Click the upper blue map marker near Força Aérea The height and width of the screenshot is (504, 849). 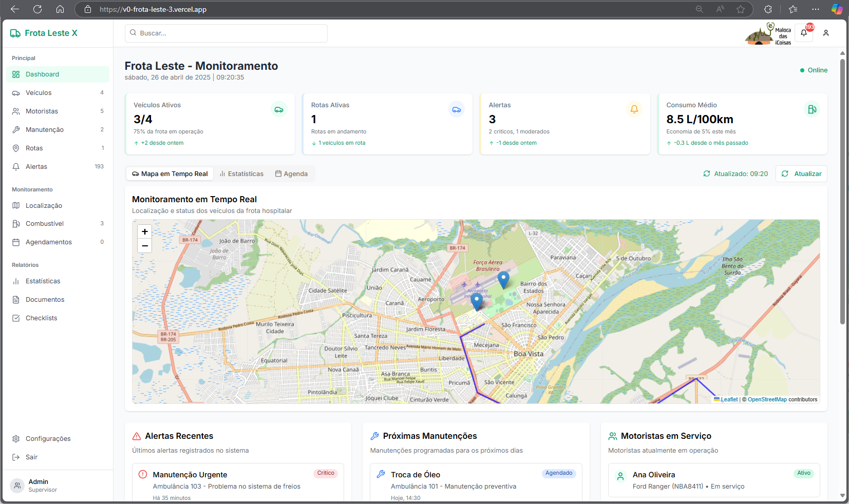pos(503,279)
